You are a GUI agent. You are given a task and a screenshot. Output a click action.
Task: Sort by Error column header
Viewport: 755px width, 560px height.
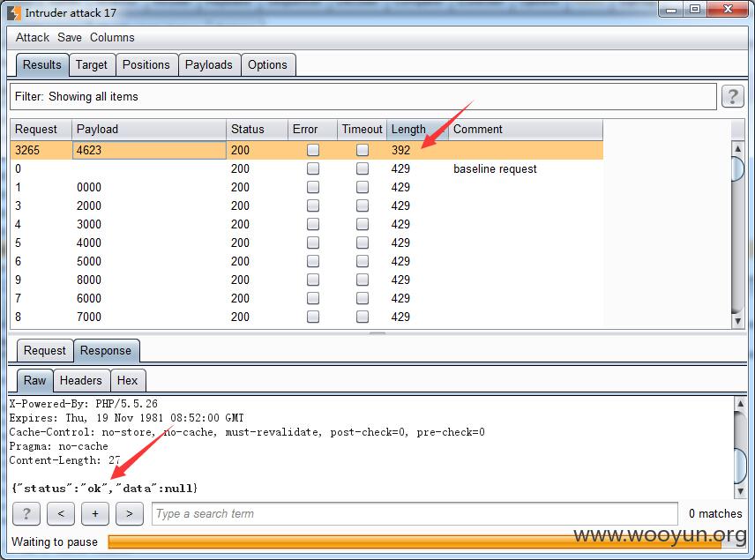tap(312, 130)
